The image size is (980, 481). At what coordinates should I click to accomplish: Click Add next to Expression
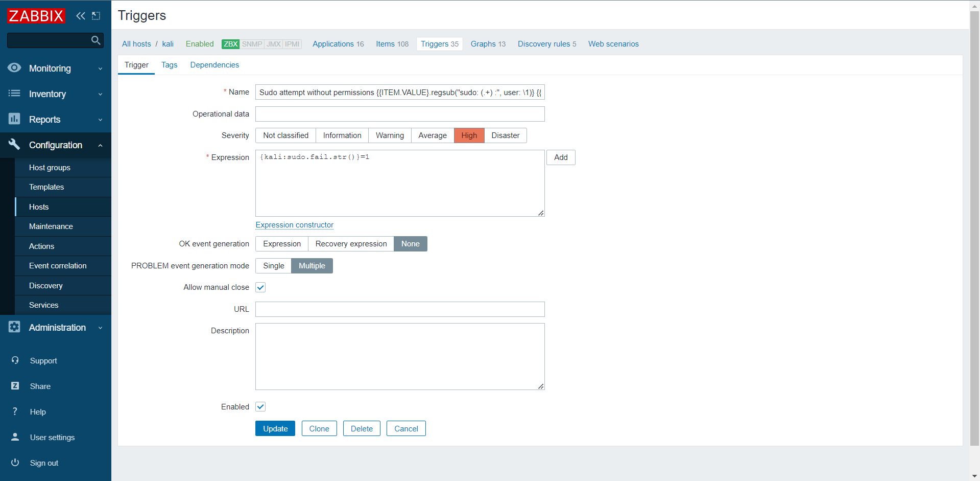click(561, 157)
